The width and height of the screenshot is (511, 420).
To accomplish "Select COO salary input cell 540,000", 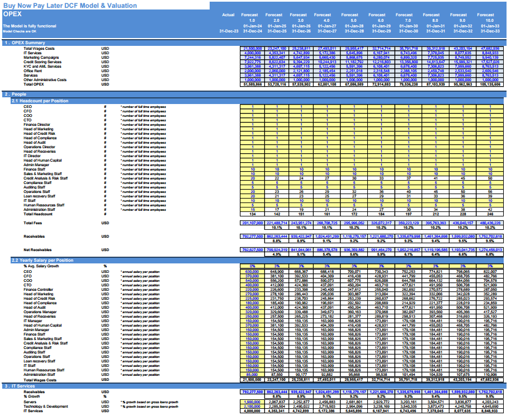I will 253,280.
